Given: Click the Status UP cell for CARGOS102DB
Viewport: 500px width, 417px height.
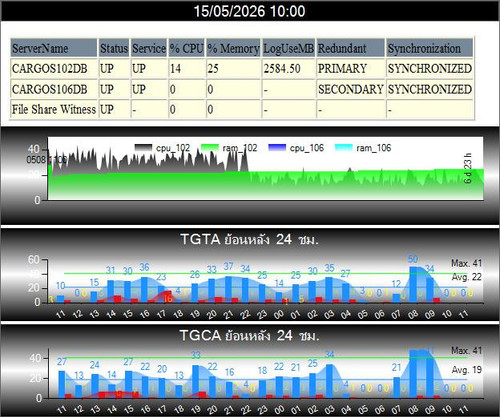Looking at the screenshot, I should (114, 69).
